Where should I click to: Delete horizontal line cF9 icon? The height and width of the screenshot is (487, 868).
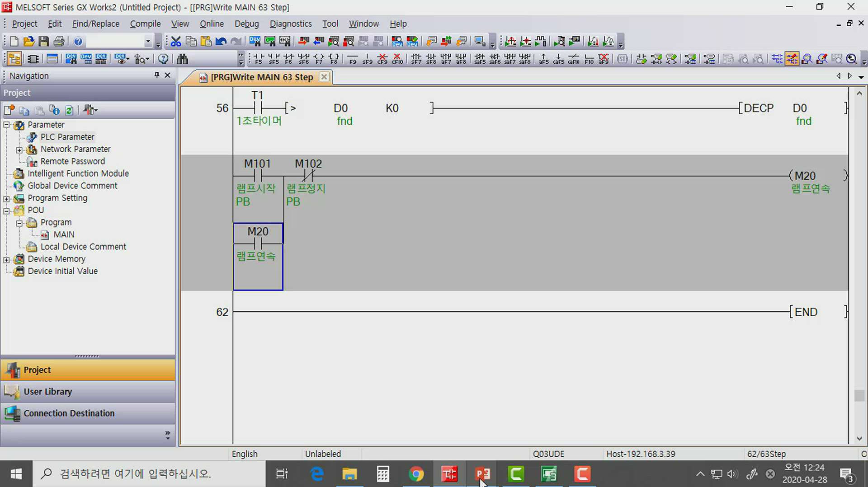[382, 59]
